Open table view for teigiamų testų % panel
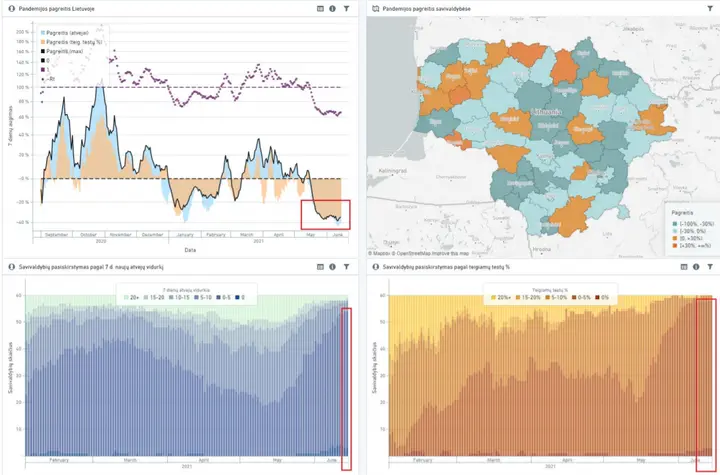The width and height of the screenshot is (720, 475). click(x=684, y=267)
